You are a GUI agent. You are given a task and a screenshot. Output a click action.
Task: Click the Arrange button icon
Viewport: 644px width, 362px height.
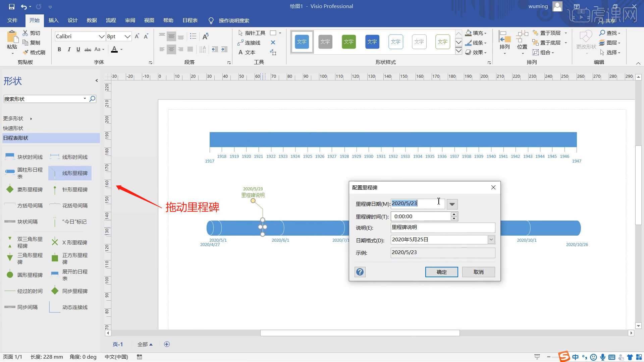pyautogui.click(x=504, y=37)
